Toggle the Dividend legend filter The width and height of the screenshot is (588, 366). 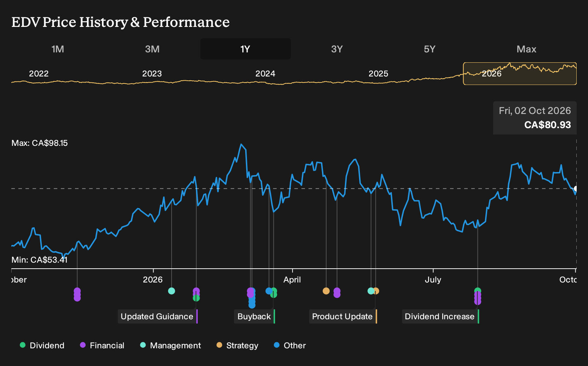(x=42, y=345)
